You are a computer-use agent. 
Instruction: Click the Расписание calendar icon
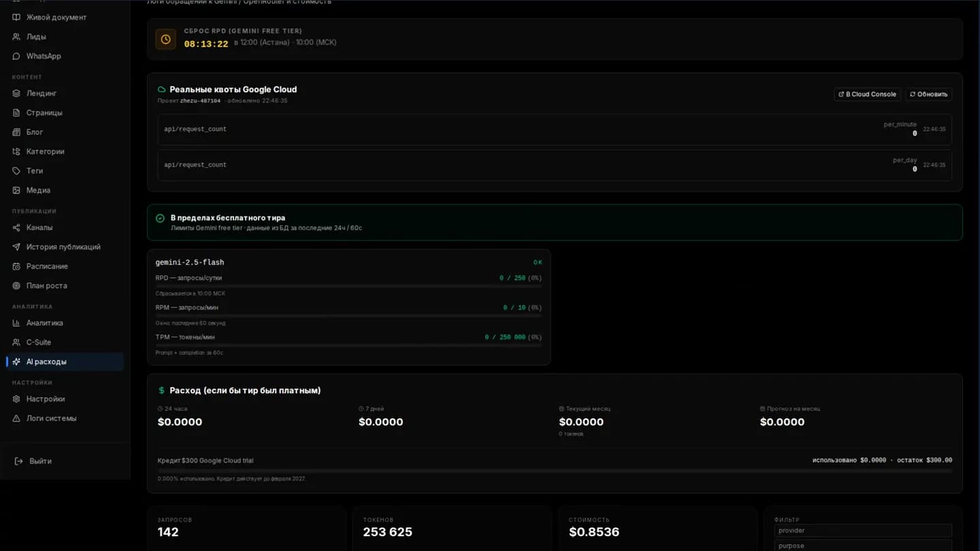[x=16, y=266]
